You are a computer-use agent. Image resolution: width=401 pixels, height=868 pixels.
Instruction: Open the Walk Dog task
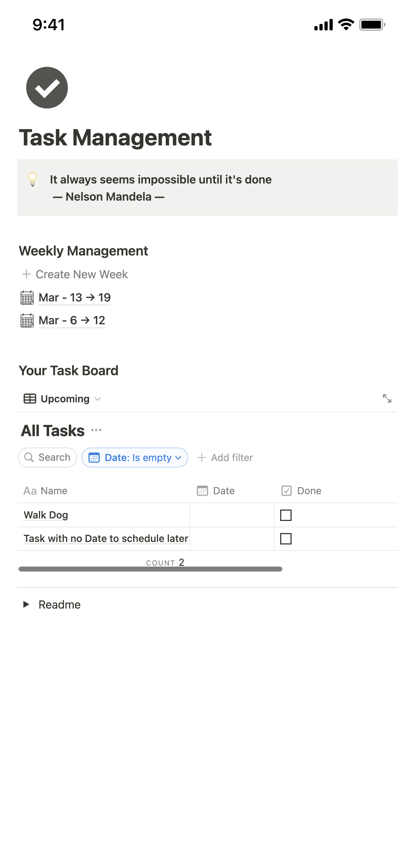tap(46, 515)
